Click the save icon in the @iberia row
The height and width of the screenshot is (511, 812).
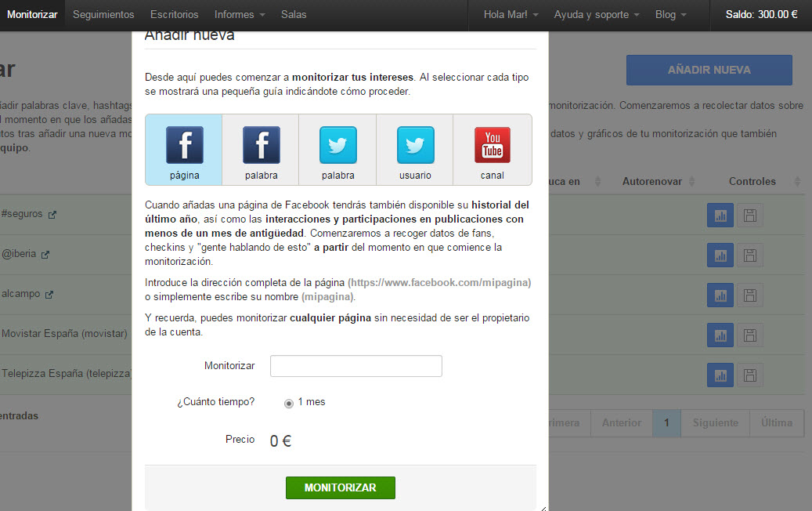(749, 255)
